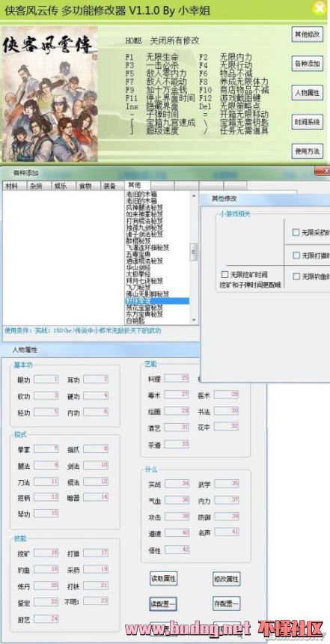Close the trainer with the round X icon

320,8
